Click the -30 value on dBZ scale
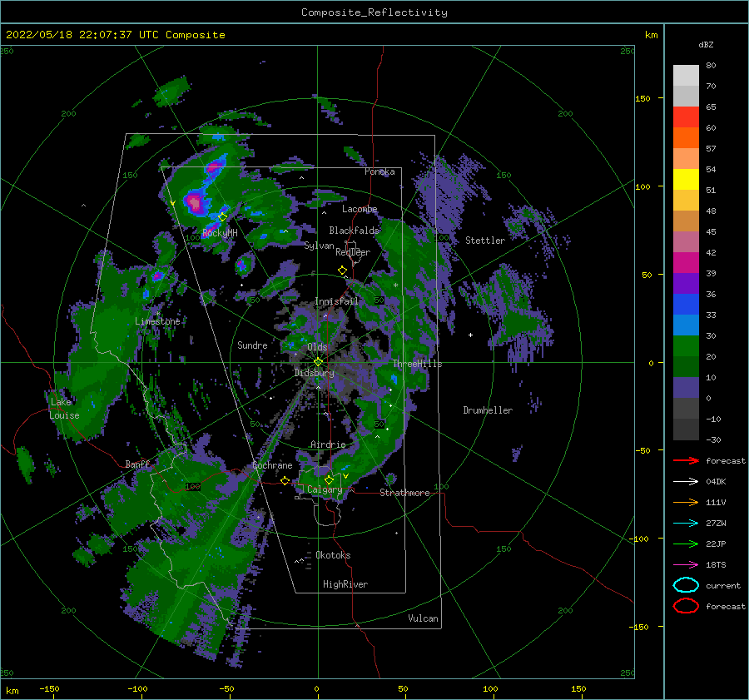The width and height of the screenshot is (749, 700). click(714, 439)
